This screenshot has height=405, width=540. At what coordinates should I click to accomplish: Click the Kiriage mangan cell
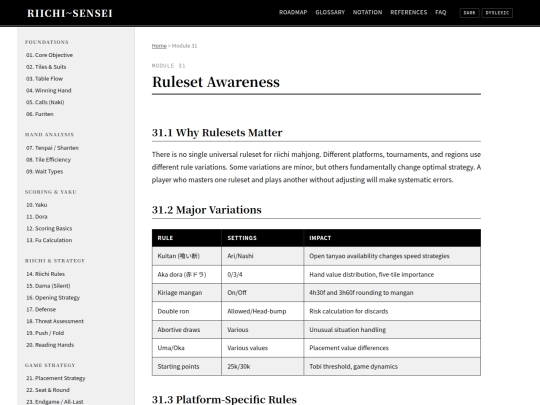[187, 293]
